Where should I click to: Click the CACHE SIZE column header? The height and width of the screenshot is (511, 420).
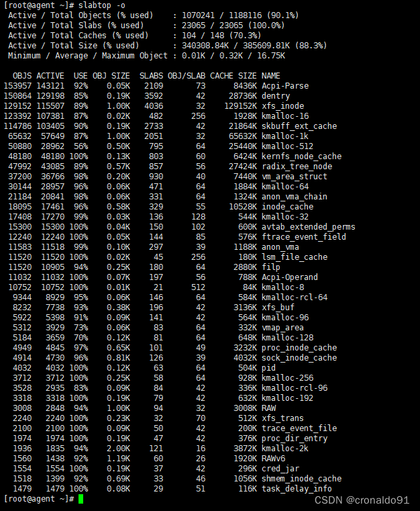(x=233, y=76)
